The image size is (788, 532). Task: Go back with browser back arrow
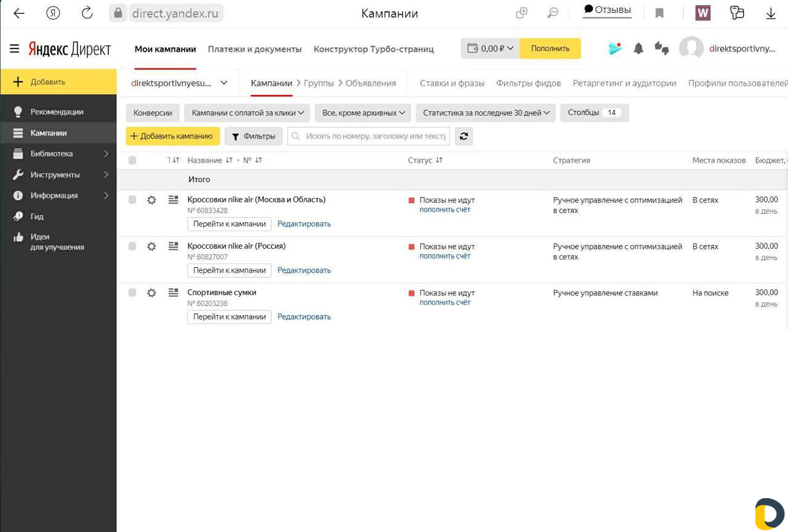click(x=19, y=13)
